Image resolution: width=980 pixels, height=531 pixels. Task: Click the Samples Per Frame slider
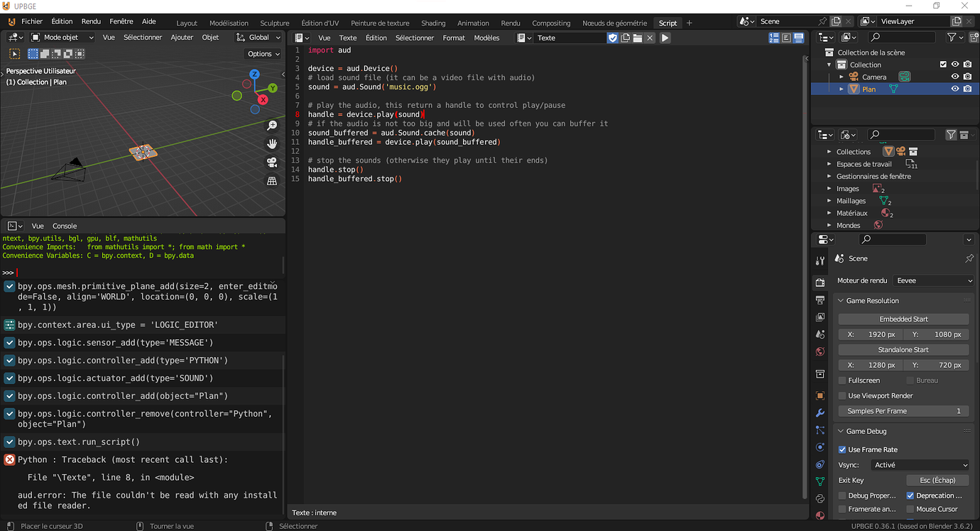(x=903, y=411)
